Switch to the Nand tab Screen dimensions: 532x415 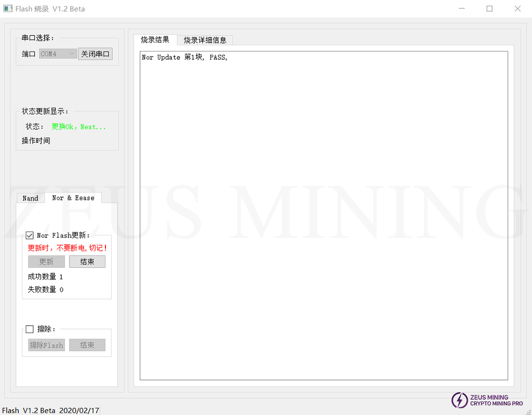click(30, 198)
